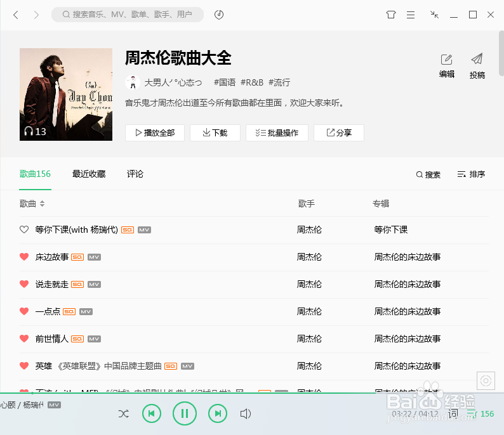Go back with the left arrow
The height and width of the screenshot is (435, 504).
click(16, 15)
